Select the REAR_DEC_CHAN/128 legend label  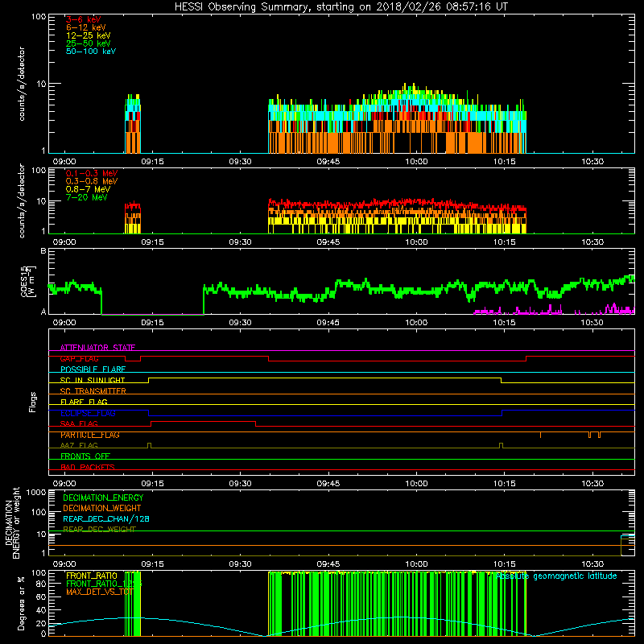106,518
